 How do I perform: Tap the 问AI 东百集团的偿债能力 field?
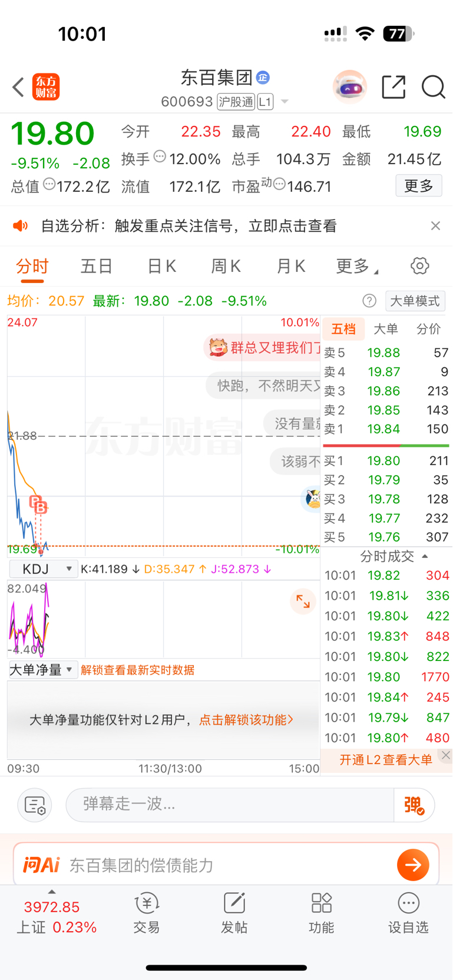pos(226,865)
